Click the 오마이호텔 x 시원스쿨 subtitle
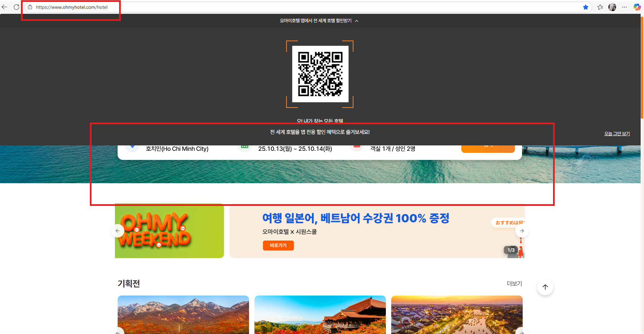Viewport: 644px width, 334px height. (289, 232)
